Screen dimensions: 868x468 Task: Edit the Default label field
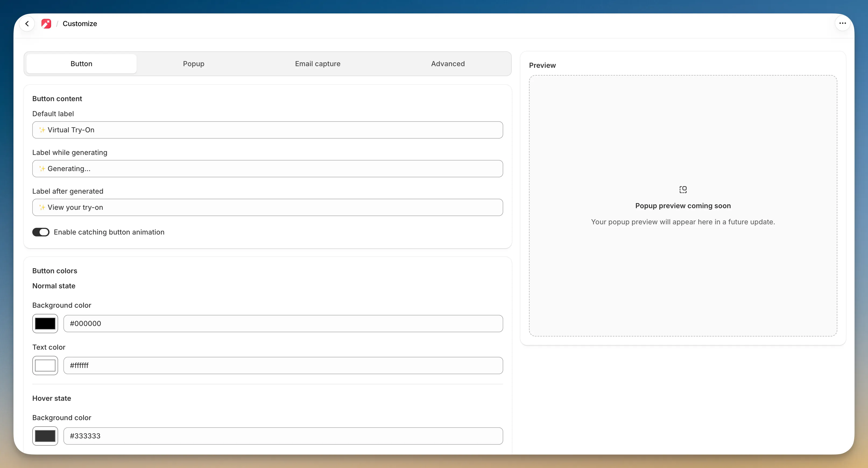coord(267,130)
